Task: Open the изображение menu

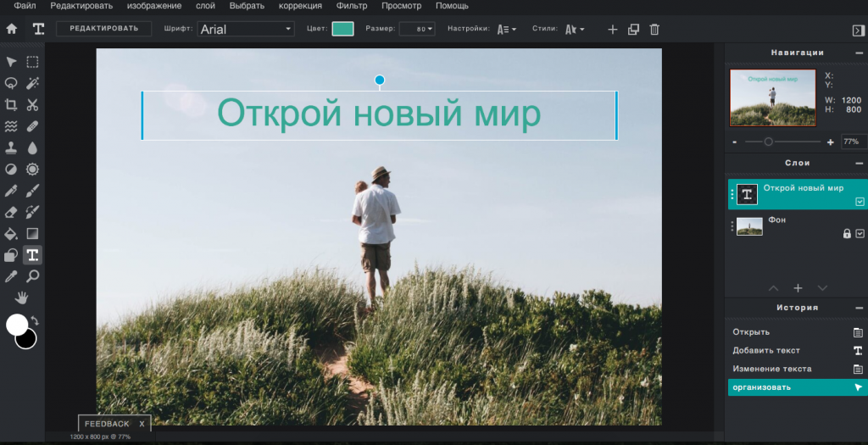Action: [x=154, y=6]
